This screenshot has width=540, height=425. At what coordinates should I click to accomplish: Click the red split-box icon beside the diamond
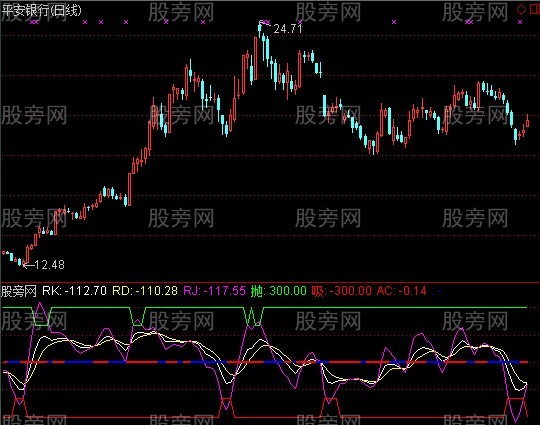click(x=534, y=9)
